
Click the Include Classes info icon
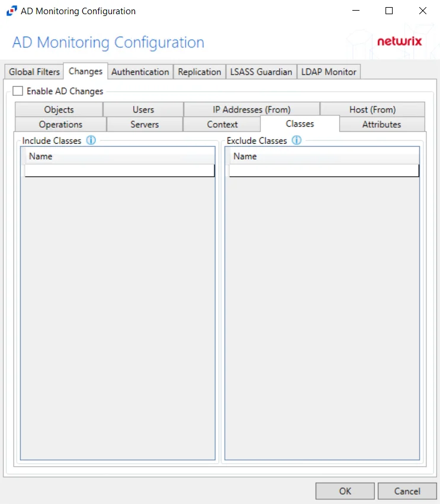click(91, 140)
